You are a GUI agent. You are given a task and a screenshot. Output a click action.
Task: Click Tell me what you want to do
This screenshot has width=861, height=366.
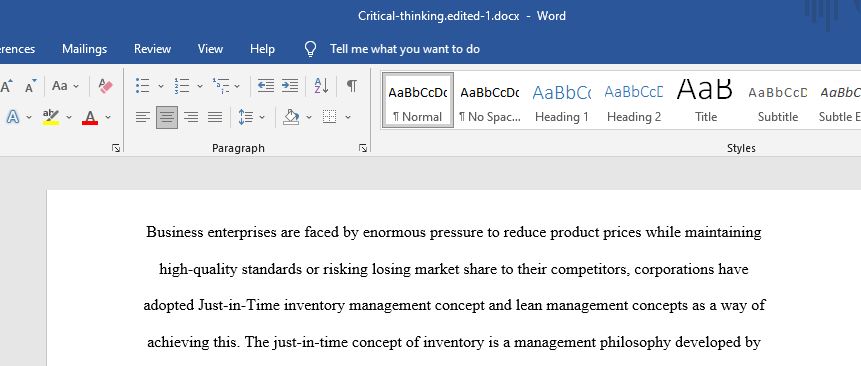click(405, 49)
